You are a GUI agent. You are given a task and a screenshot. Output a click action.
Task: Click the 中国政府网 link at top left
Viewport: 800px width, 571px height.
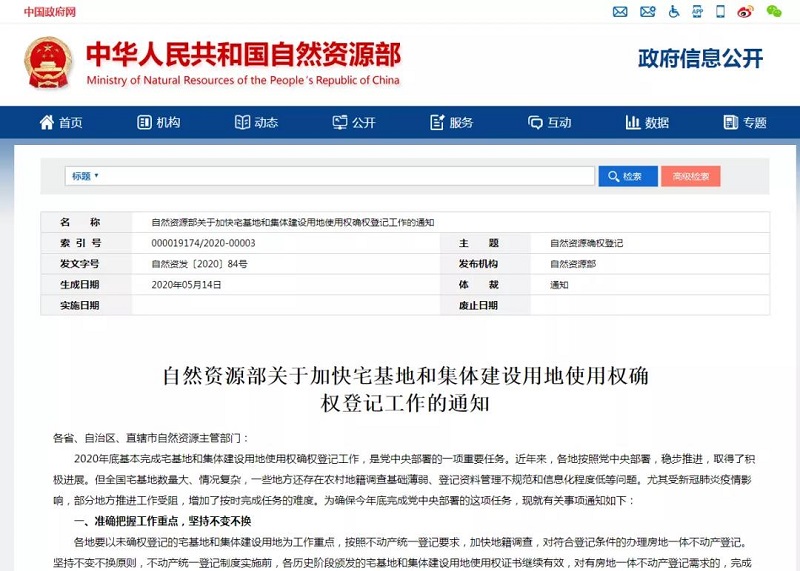click(50, 12)
